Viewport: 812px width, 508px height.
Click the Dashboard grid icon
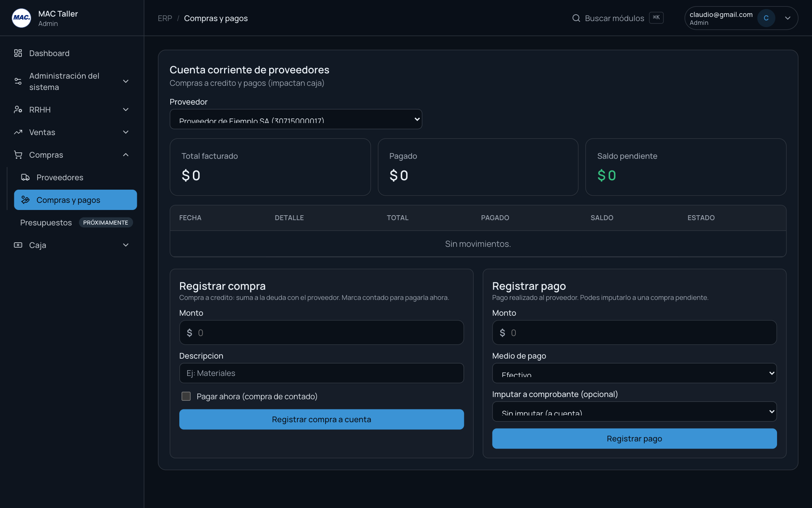(x=18, y=53)
